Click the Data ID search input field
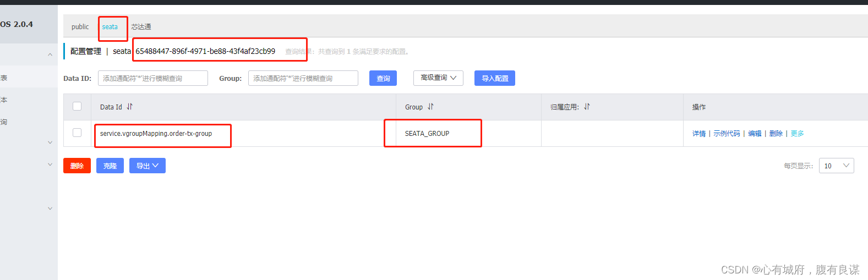The width and height of the screenshot is (868, 280). point(153,78)
